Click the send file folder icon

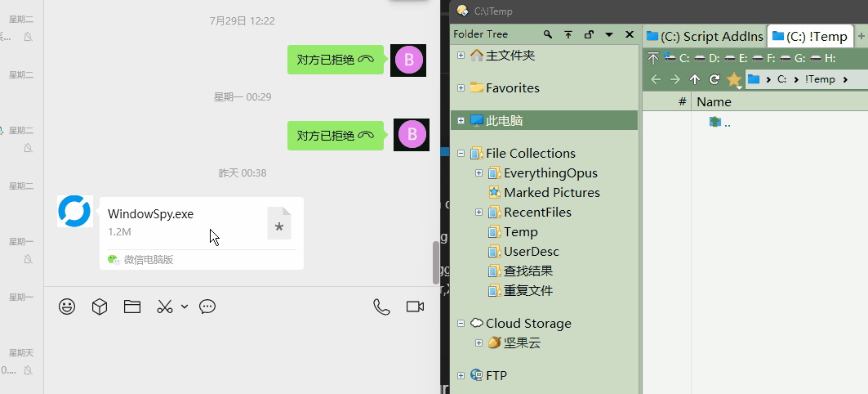pyautogui.click(x=132, y=307)
